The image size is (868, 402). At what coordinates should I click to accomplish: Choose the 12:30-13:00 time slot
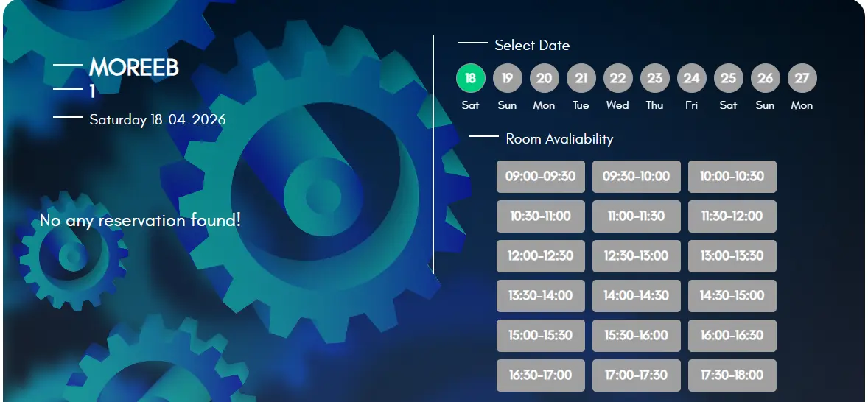click(637, 256)
